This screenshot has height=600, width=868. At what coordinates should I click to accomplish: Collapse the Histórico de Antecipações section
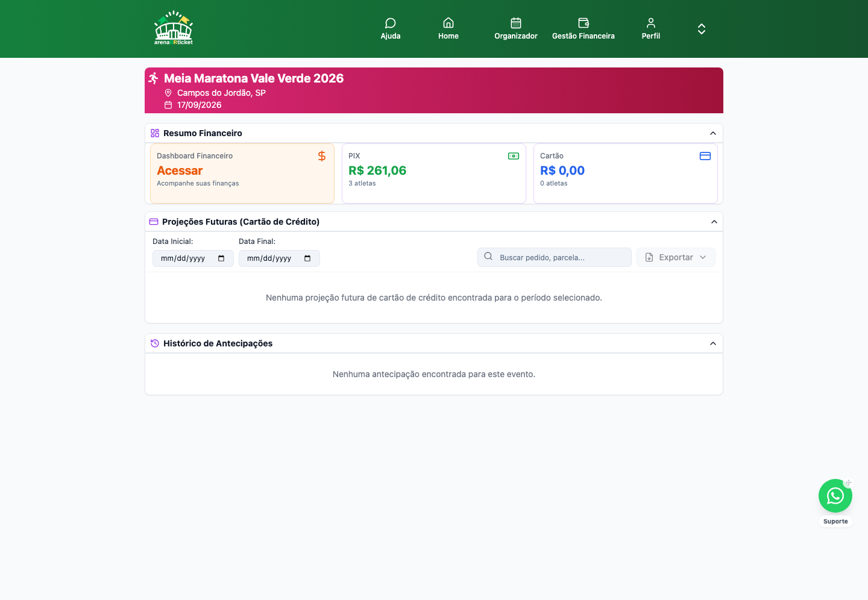(713, 343)
